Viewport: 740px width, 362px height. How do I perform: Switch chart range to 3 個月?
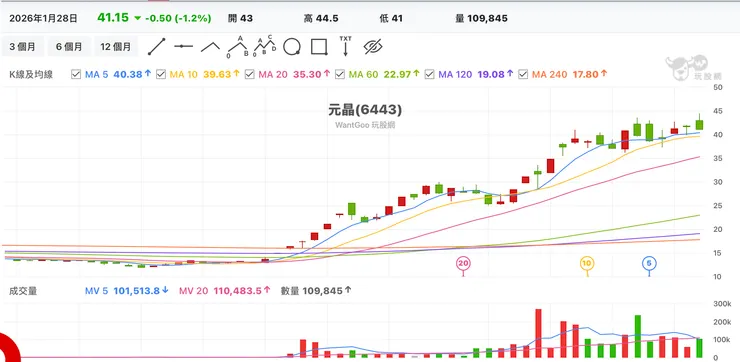tap(22, 47)
